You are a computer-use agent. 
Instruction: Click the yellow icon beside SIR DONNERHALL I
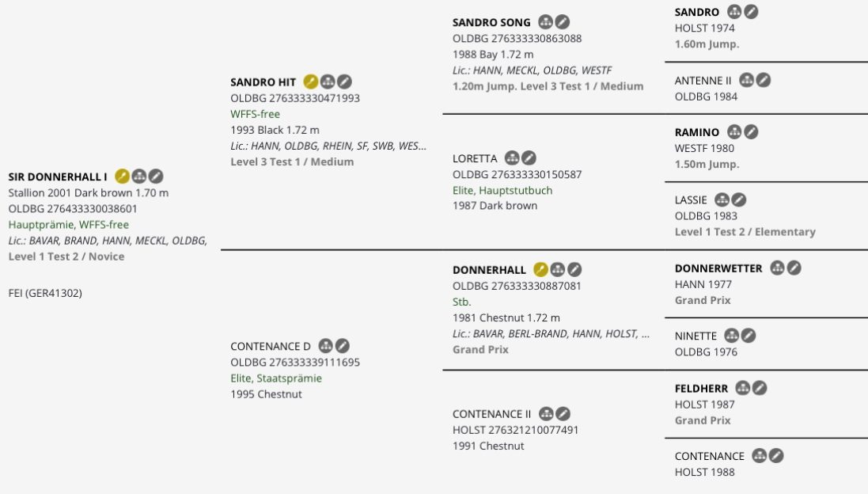(x=123, y=177)
